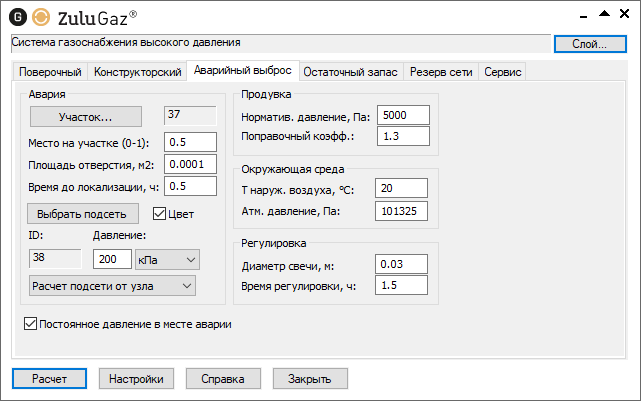The height and width of the screenshot is (401, 641).
Task: Click the Площадь отверстия field with 0.0001
Action: click(191, 164)
